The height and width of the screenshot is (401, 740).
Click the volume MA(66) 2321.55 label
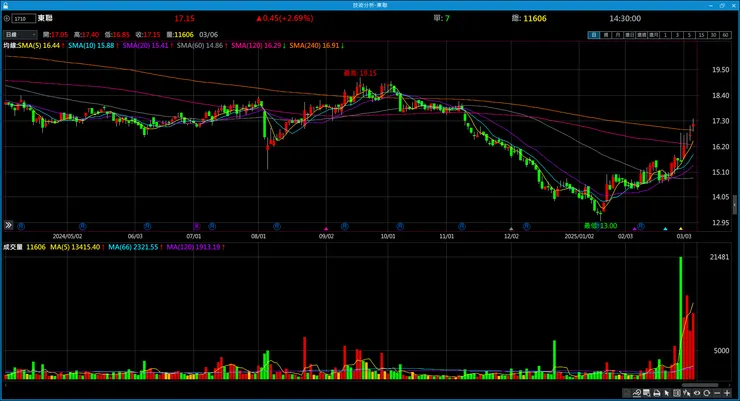click(133, 247)
